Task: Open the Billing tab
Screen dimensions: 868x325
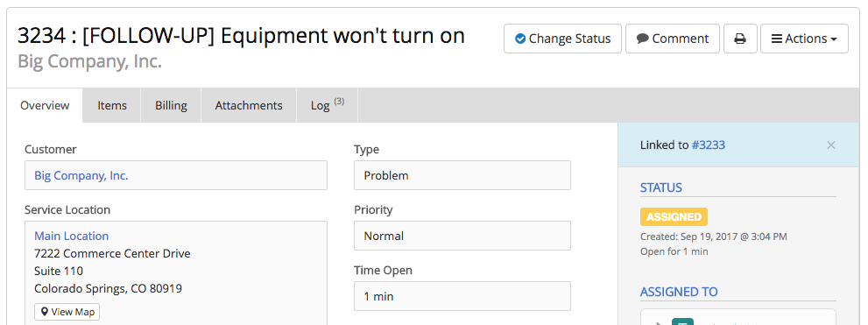Action: point(171,105)
